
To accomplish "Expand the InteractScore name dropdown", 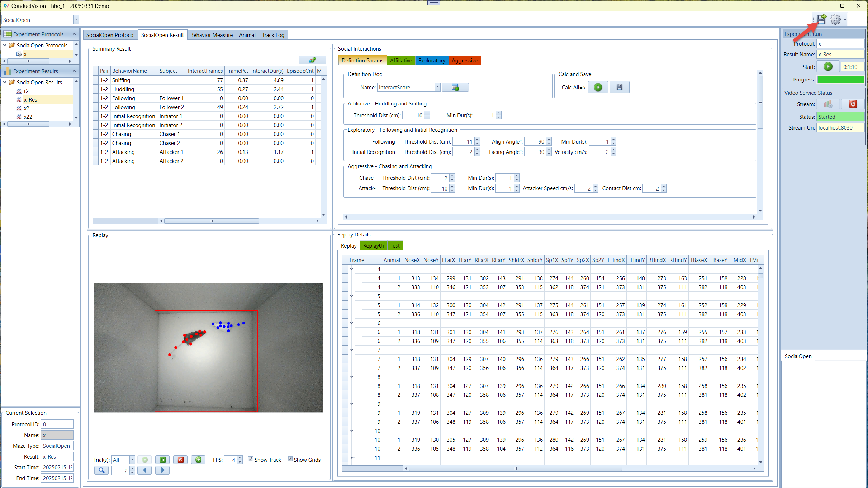I will 437,87.
